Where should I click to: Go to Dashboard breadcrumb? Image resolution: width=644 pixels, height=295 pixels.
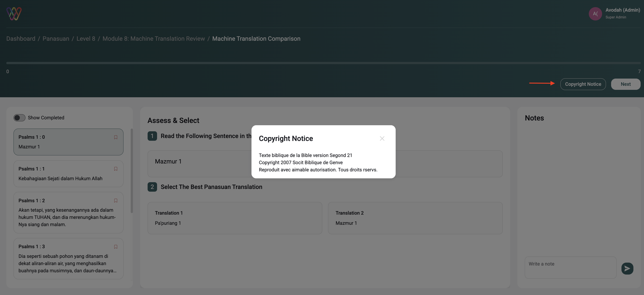click(x=21, y=39)
